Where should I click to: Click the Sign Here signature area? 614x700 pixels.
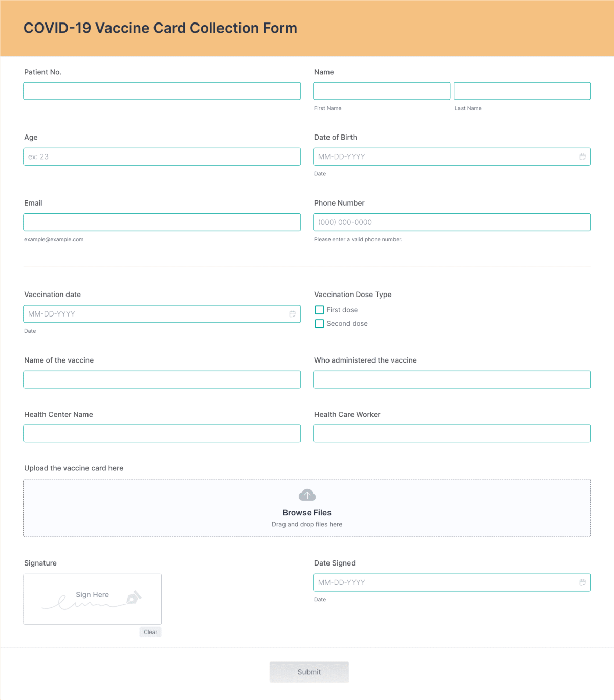92,599
